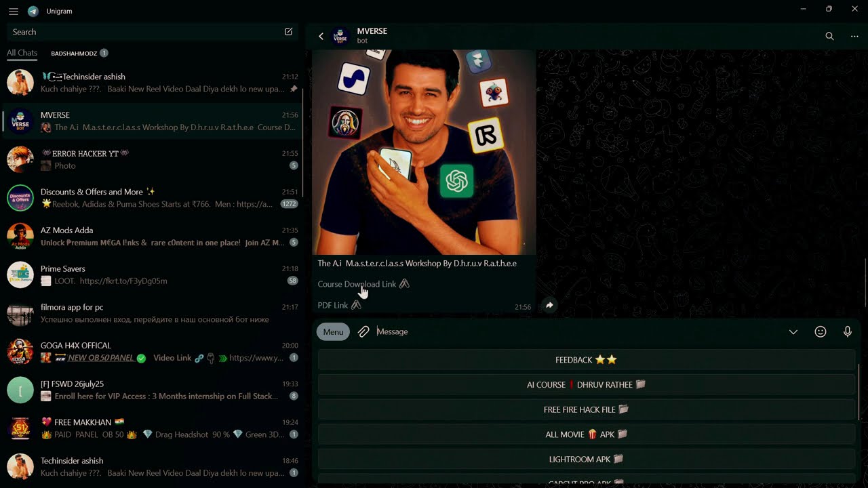Click FREE MAKKHAN chat avatar
The image size is (868, 488).
20,428
